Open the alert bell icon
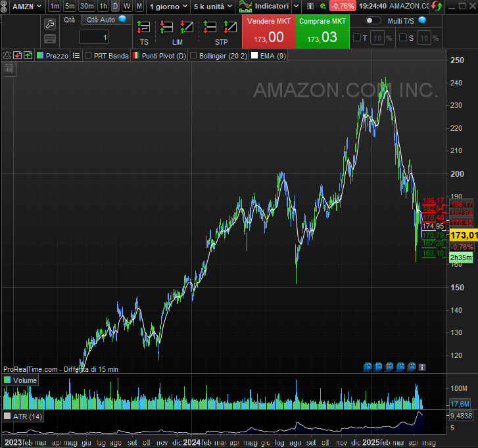 pos(7,55)
